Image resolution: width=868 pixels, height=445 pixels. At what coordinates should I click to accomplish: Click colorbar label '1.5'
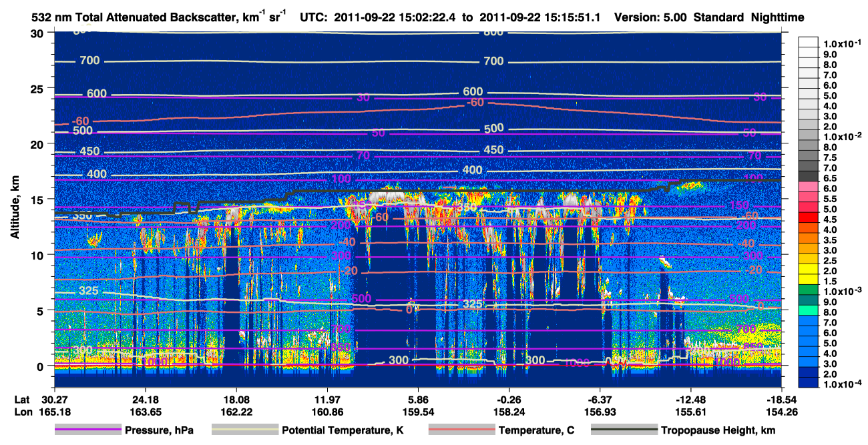pyautogui.click(x=829, y=282)
